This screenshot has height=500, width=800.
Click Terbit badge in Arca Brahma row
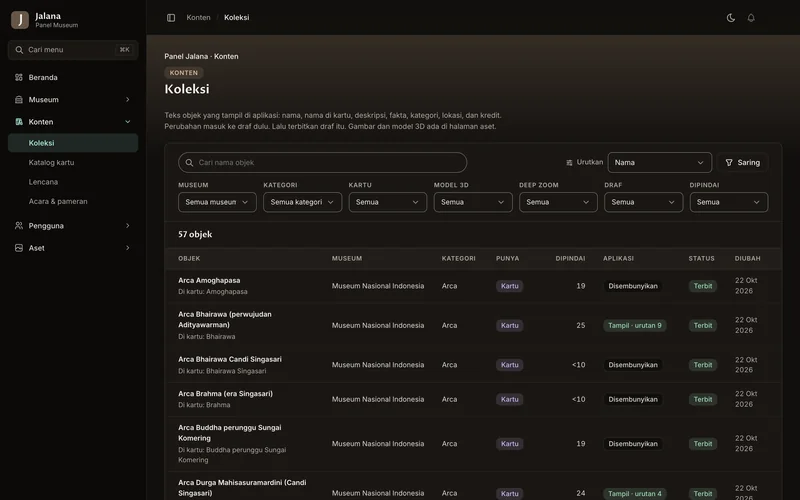[x=703, y=399]
